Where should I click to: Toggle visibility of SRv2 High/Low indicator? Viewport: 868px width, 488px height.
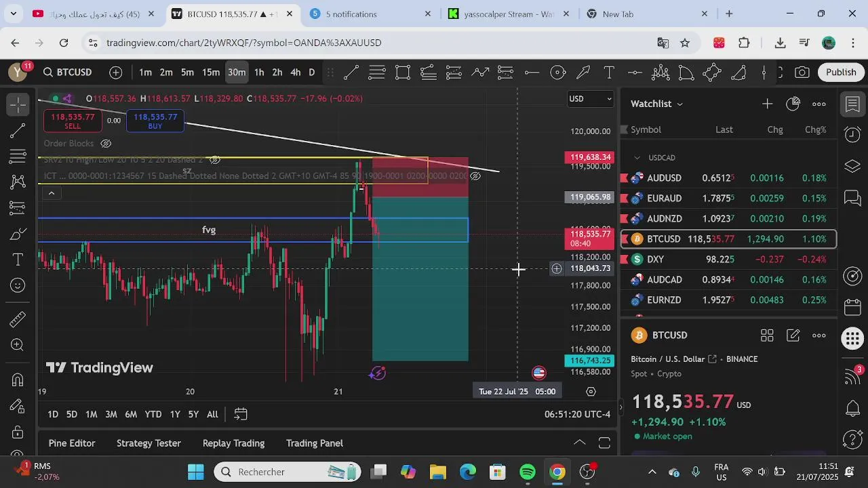pyautogui.click(x=215, y=160)
